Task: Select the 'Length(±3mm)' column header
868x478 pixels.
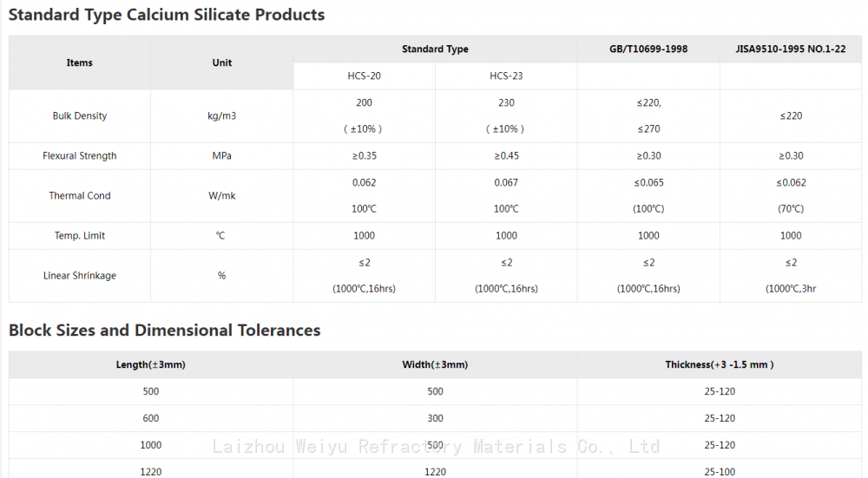Action: [151, 365]
